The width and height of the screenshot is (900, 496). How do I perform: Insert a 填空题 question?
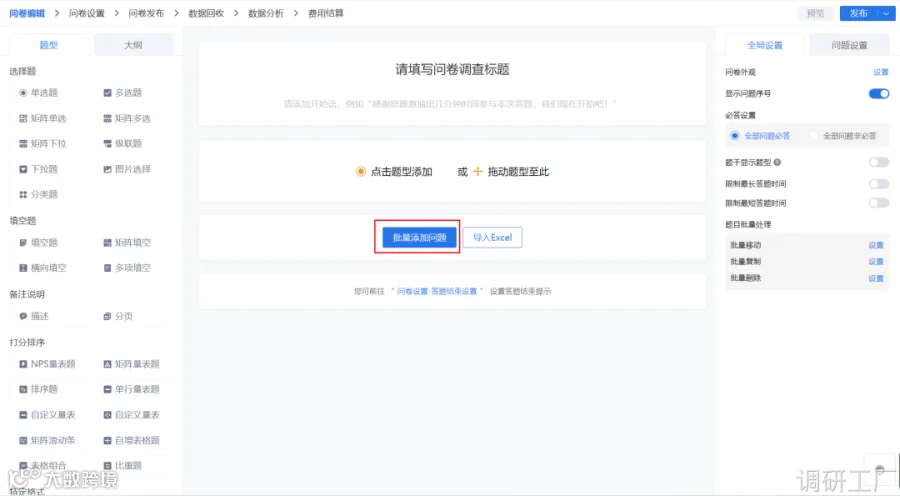coord(38,243)
